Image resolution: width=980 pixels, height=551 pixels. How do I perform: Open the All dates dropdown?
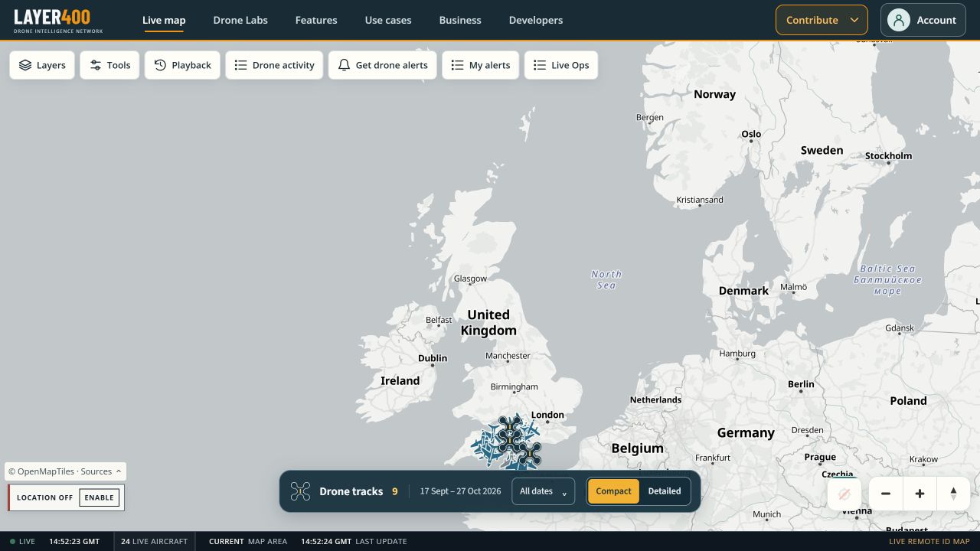(543, 491)
